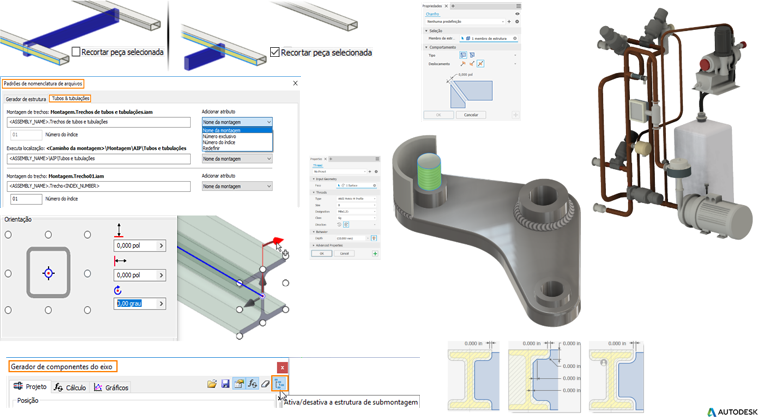The image size is (758, 417).
Task: Uncheck the checked Recortar peça selecionada box
Action: pos(275,52)
